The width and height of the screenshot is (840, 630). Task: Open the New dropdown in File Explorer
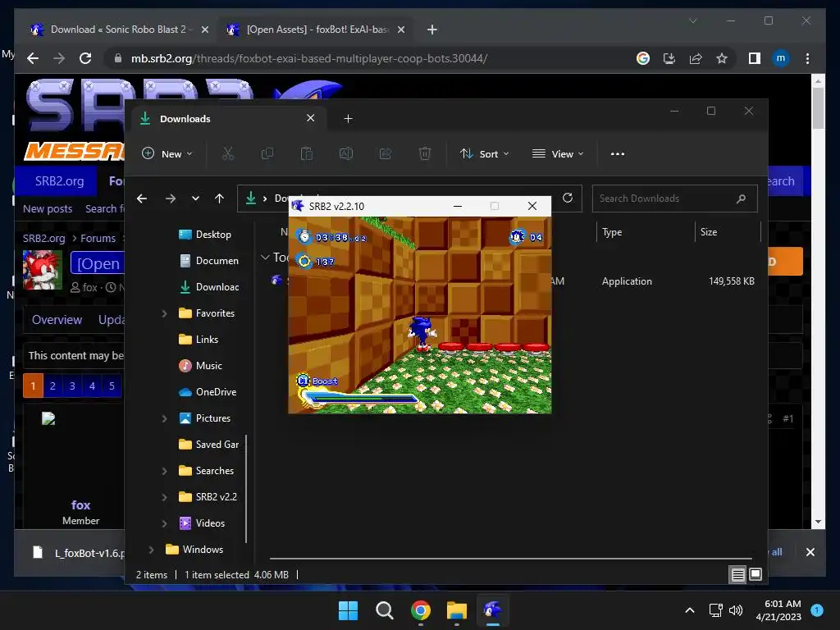point(167,153)
